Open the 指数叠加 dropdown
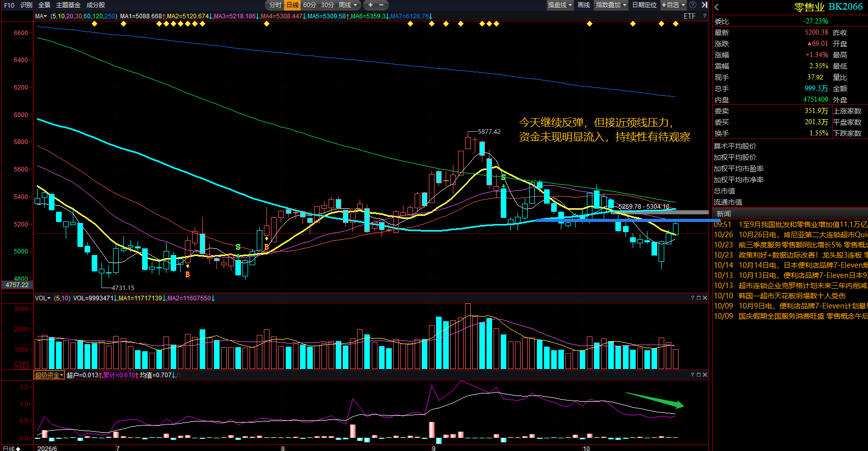The height and width of the screenshot is (451, 868). click(611, 5)
